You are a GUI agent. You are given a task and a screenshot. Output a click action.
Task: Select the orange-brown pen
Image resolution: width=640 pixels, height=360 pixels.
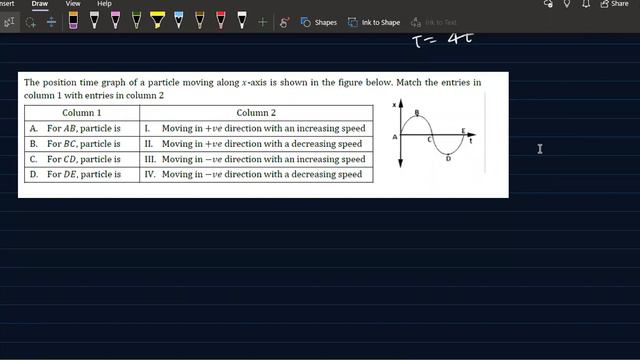200,20
